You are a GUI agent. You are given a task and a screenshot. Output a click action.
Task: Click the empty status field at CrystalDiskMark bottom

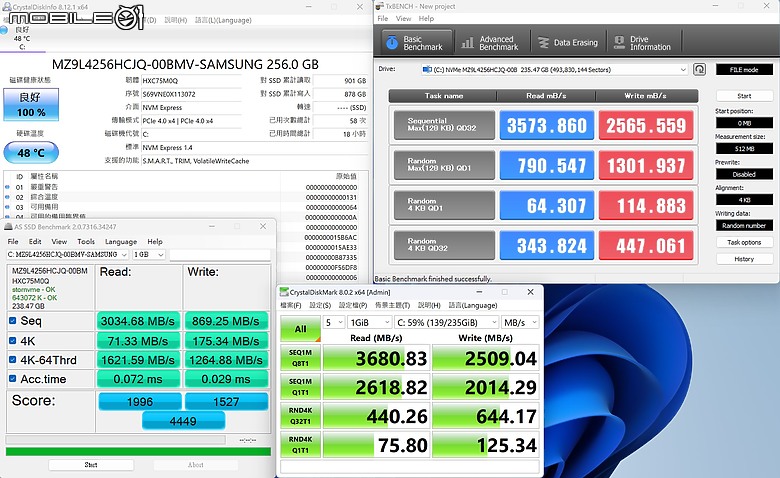[410, 467]
